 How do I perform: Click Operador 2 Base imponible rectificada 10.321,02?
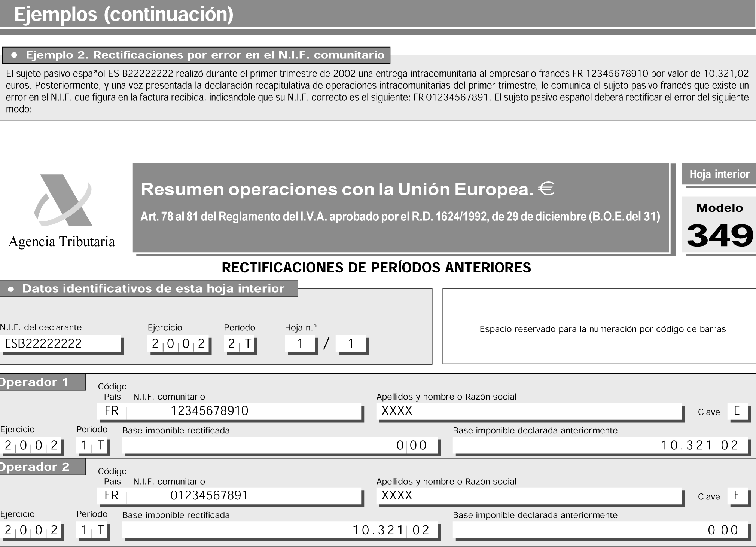point(280,530)
